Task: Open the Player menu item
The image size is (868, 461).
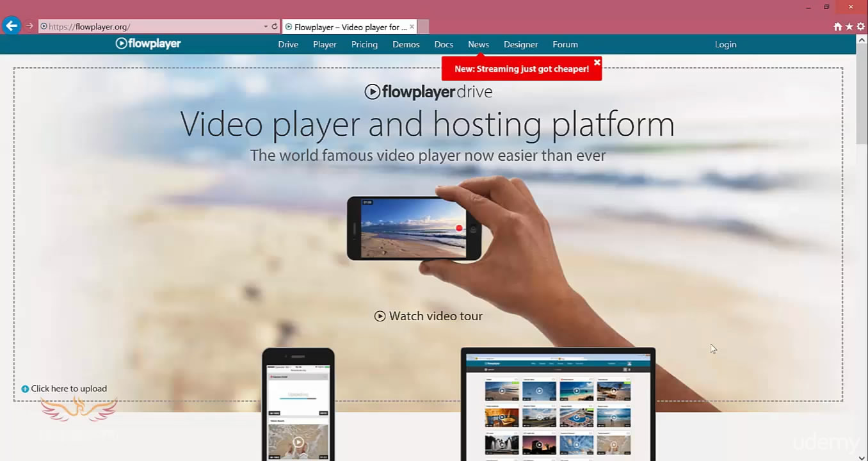Action: (325, 44)
